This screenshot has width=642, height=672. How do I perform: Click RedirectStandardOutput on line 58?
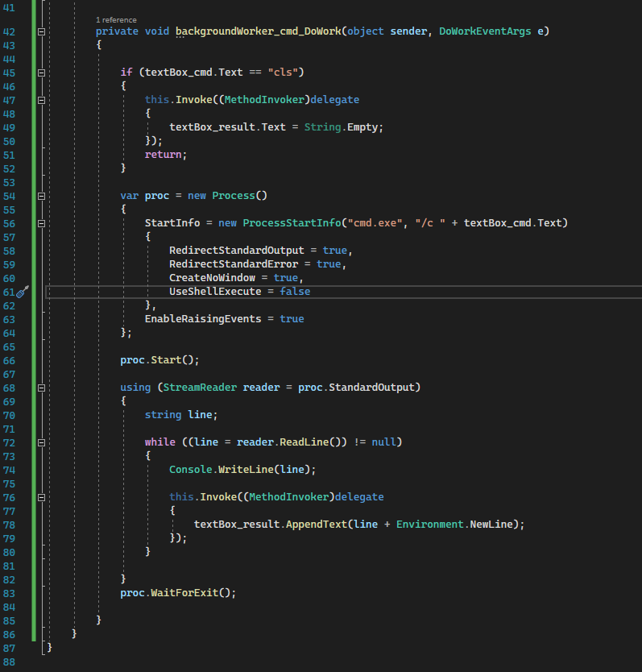(x=237, y=251)
